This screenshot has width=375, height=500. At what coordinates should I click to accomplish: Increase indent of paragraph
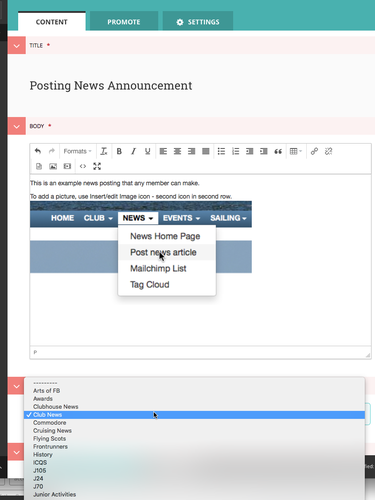click(x=264, y=151)
